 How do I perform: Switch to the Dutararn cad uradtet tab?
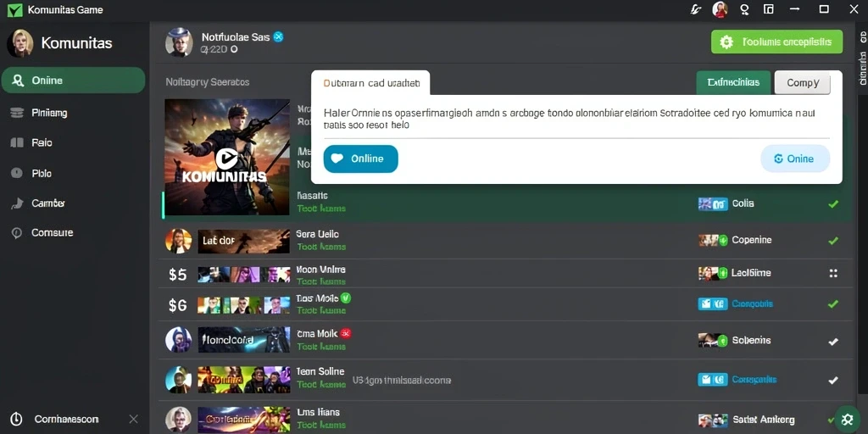(371, 83)
